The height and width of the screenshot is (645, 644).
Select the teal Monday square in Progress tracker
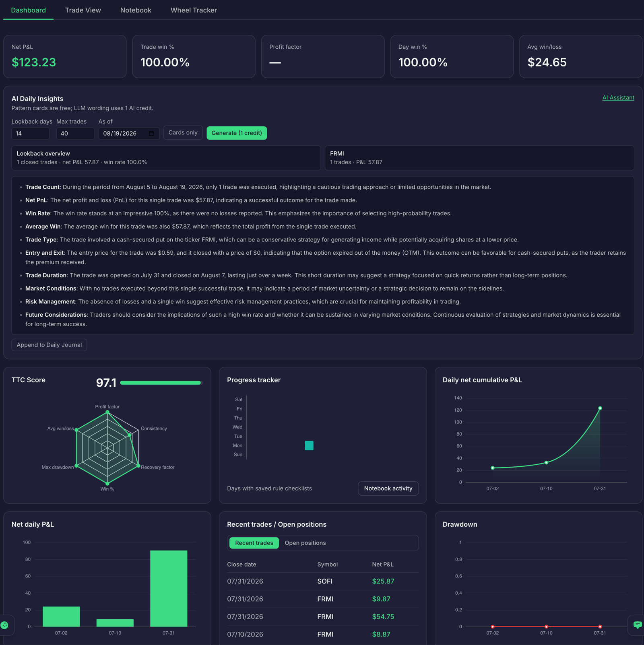(309, 445)
